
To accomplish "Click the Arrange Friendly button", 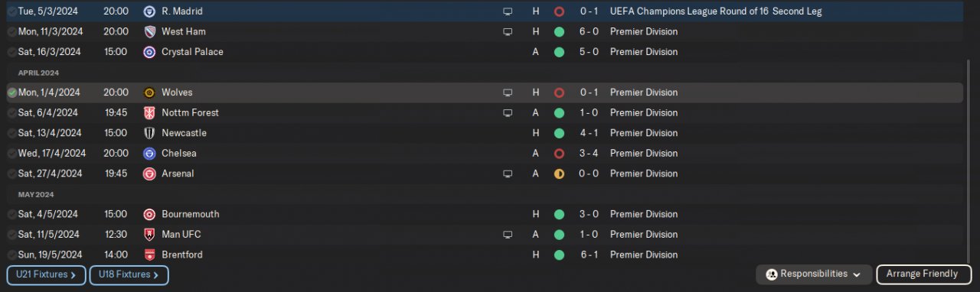I will click(x=922, y=274).
